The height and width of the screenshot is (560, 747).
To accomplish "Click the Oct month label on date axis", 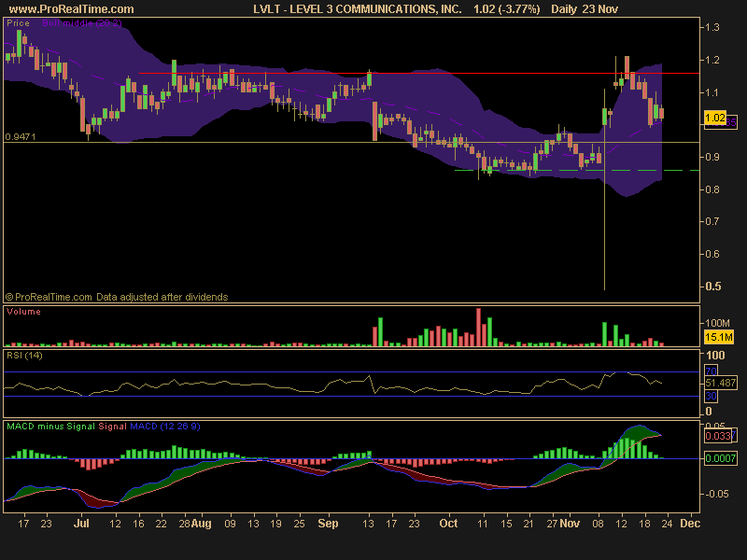I will pyautogui.click(x=448, y=524).
